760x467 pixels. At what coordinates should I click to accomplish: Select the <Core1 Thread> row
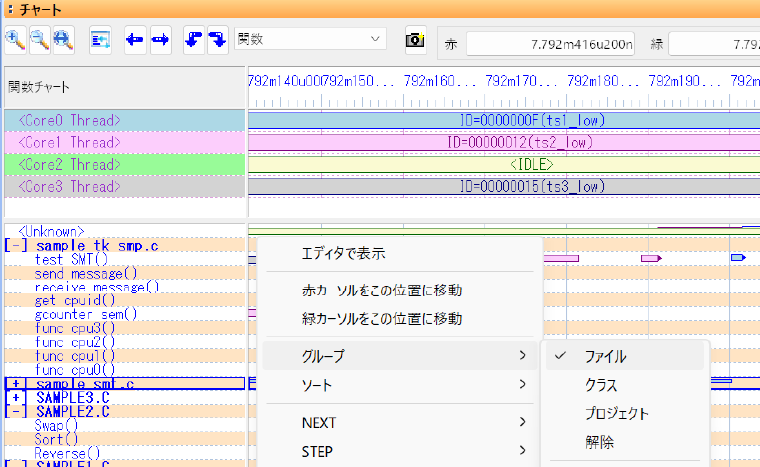[x=125, y=142]
